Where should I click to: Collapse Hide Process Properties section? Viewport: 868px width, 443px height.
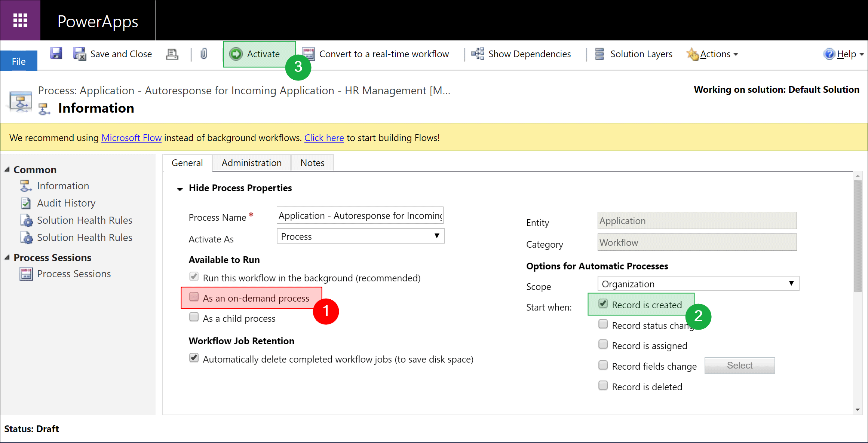pyautogui.click(x=180, y=189)
